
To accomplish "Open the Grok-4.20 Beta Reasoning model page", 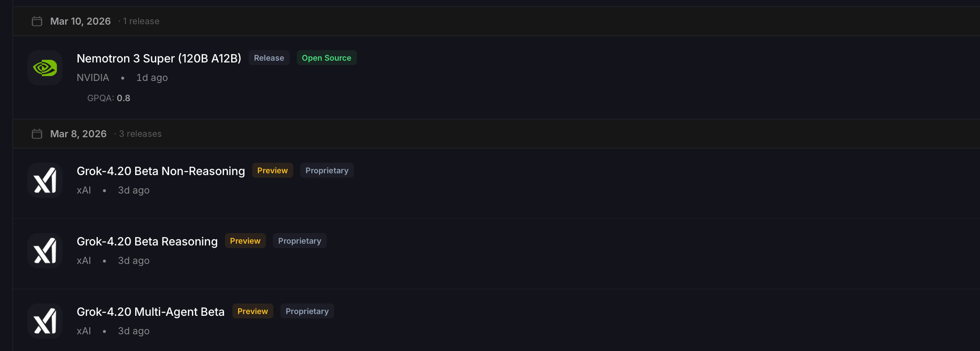I will pos(147,241).
